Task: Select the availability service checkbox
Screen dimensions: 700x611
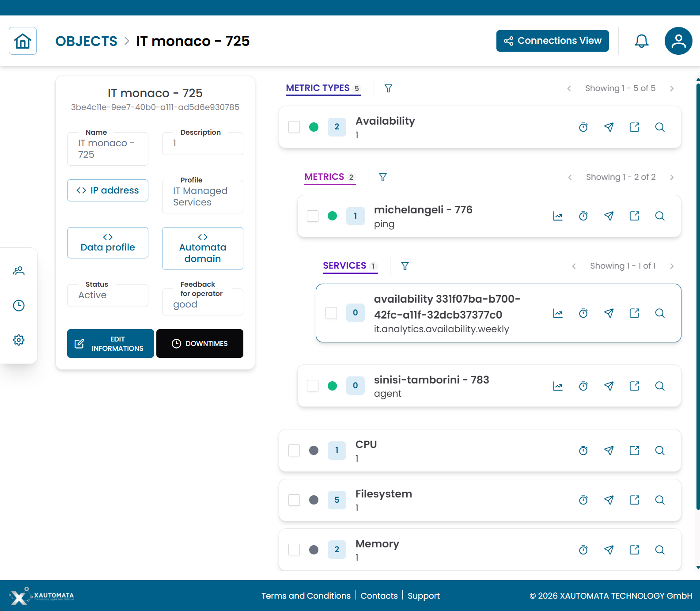Action: pyautogui.click(x=331, y=313)
